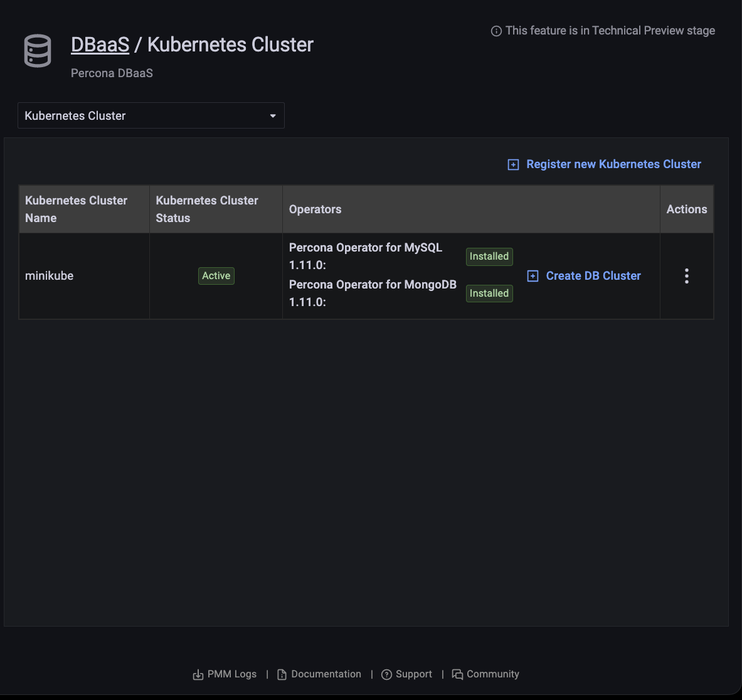Click the Support question mark icon
The height and width of the screenshot is (700, 742).
pos(386,674)
